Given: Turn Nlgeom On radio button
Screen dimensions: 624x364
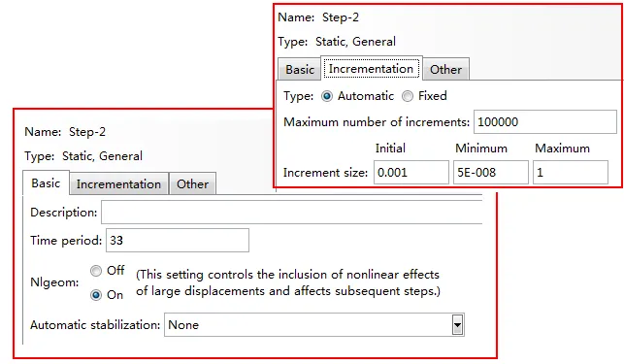Looking at the screenshot, I should 96,295.
